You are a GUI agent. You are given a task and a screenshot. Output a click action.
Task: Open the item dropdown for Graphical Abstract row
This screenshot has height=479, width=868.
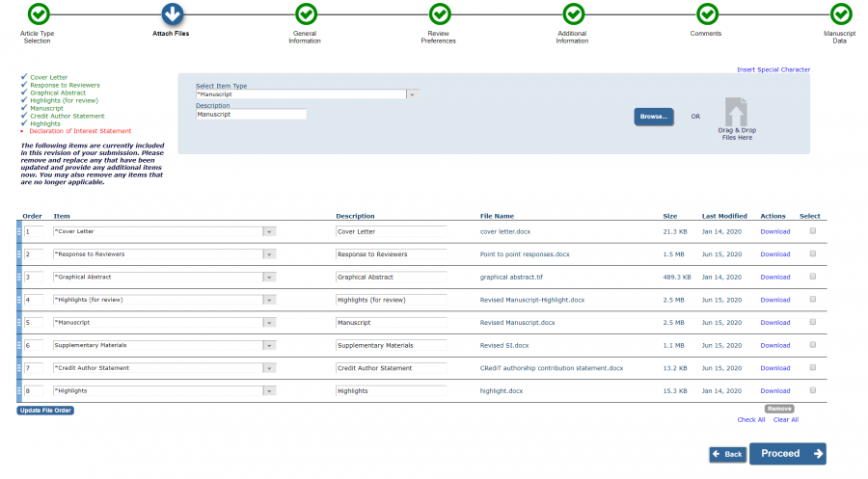pos(269,277)
